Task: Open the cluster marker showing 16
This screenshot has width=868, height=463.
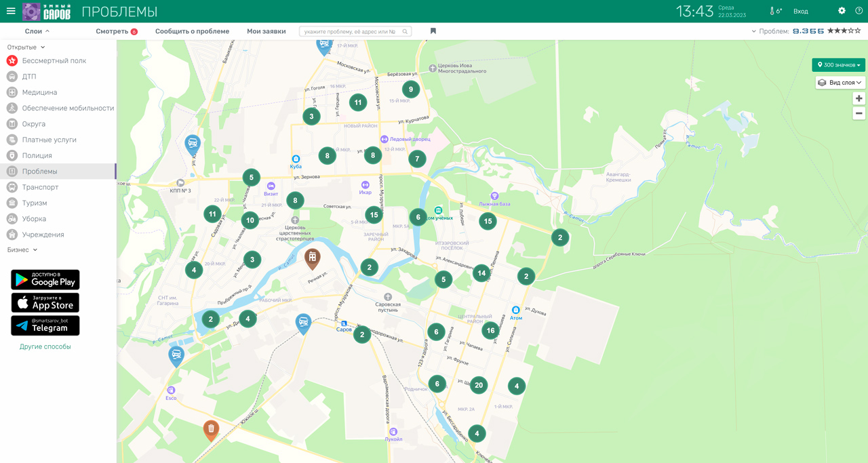Action: pyautogui.click(x=490, y=331)
